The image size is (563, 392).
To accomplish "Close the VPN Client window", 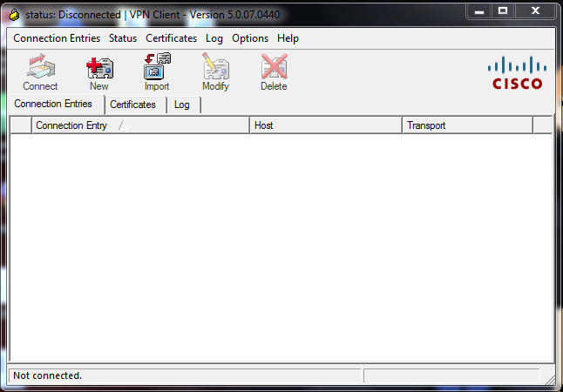I will point(535,10).
